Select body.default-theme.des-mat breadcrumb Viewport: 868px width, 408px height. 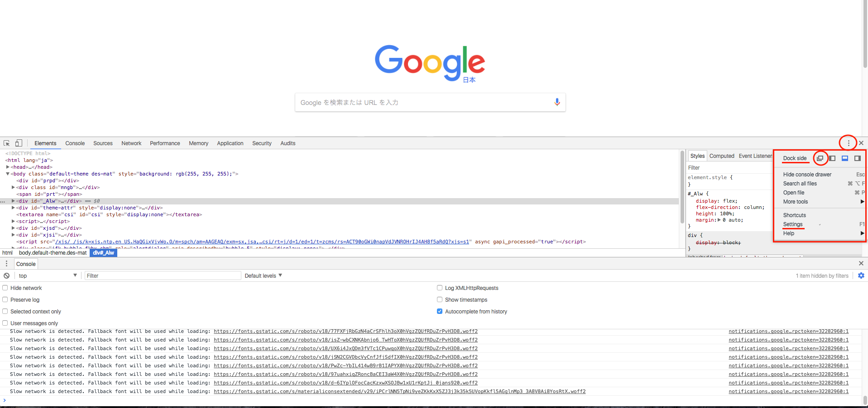pos(53,253)
